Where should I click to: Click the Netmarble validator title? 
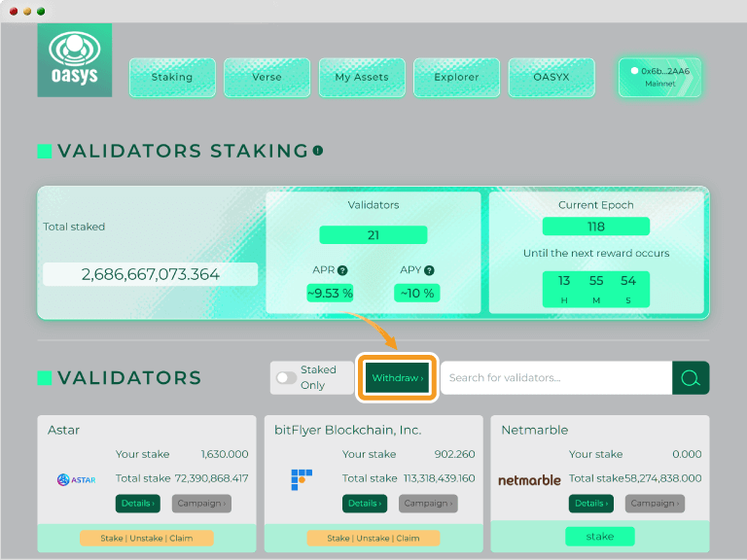535,430
